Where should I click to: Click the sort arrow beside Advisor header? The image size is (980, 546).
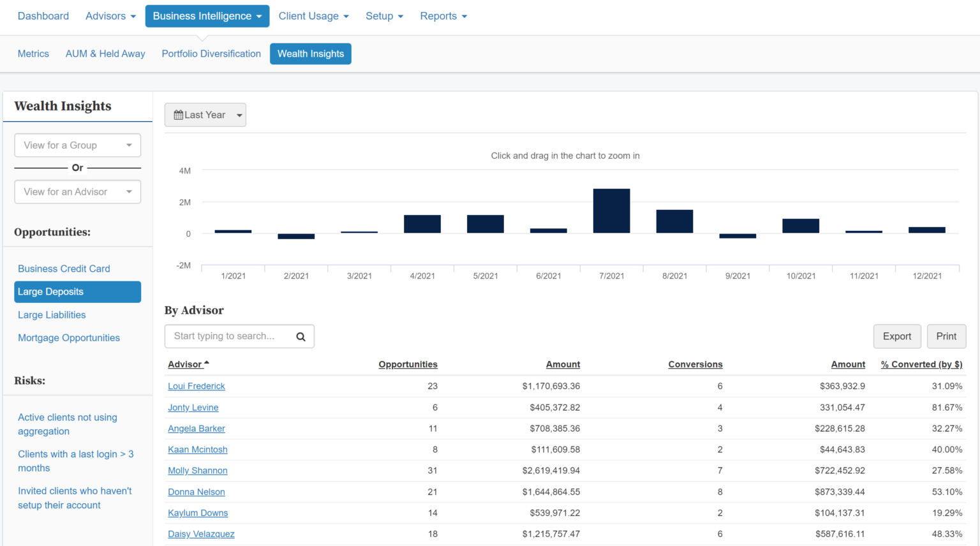pos(205,362)
